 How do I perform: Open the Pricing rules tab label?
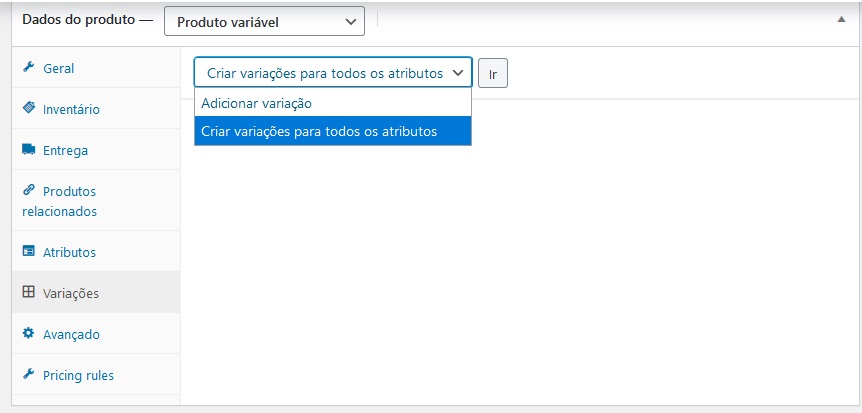(79, 376)
